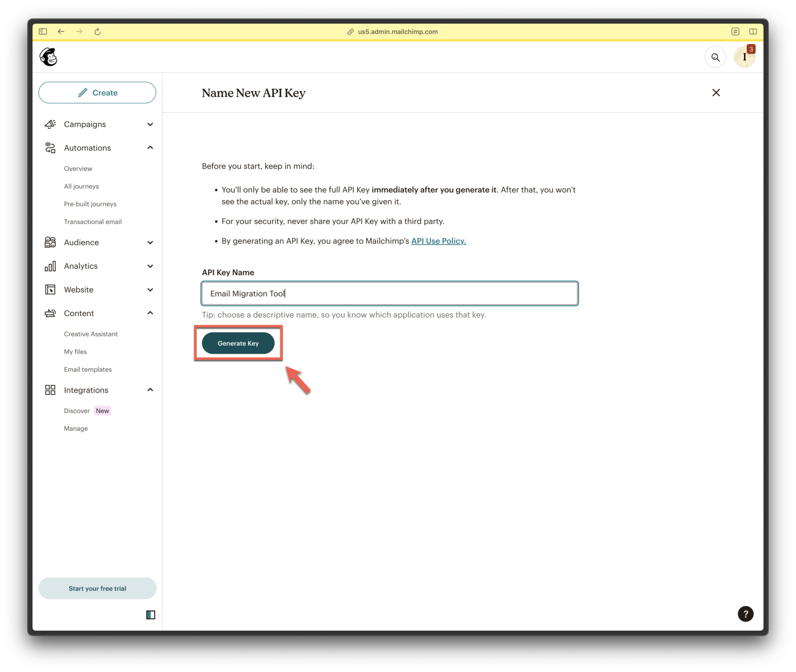This screenshot has height=672, width=796.
Task: Collapse the Content section chevron
Action: [x=150, y=313]
